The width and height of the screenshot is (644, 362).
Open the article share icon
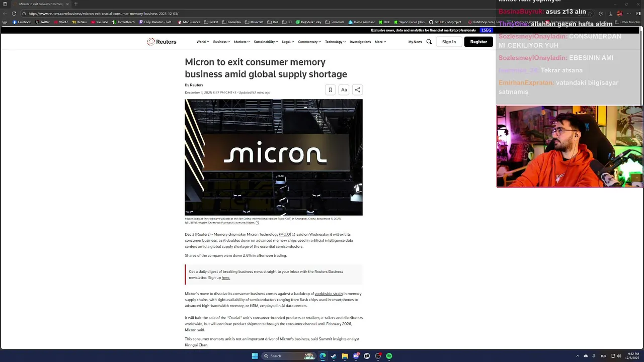pos(357,90)
